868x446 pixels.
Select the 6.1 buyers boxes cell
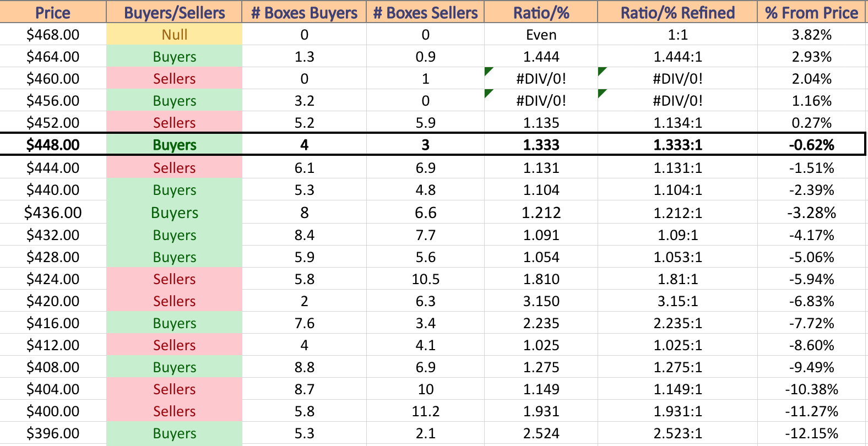coord(304,168)
